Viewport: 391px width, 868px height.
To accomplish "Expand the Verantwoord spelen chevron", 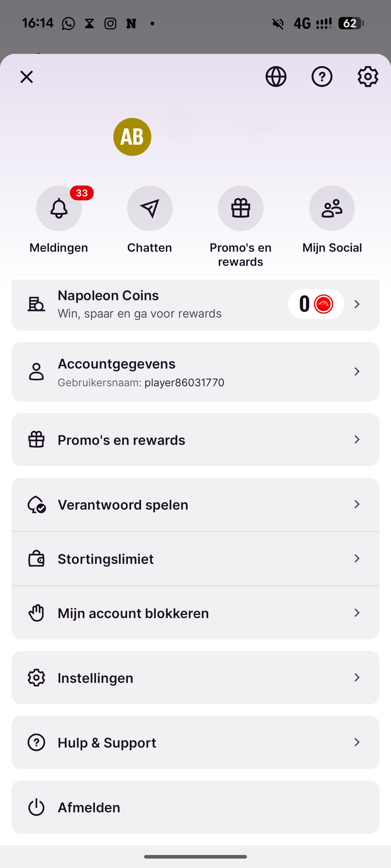I will click(357, 504).
